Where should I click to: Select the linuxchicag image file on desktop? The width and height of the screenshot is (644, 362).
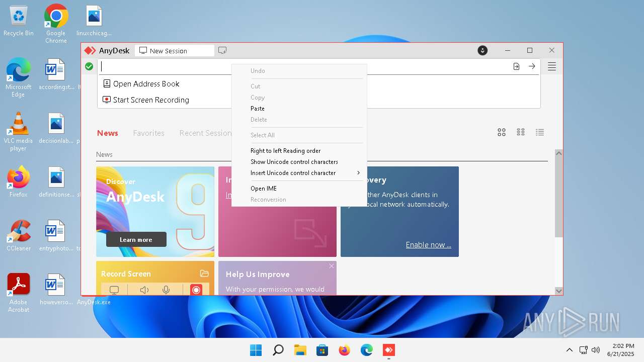click(x=94, y=21)
